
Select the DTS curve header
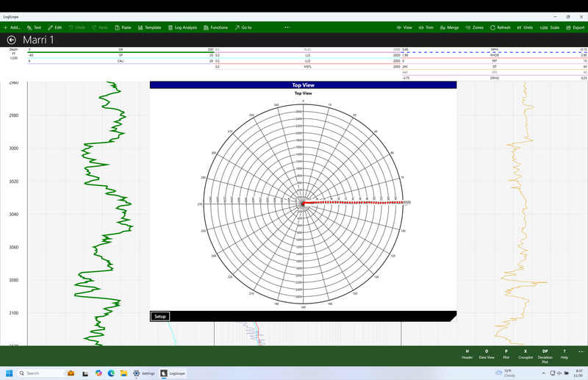pos(494,73)
